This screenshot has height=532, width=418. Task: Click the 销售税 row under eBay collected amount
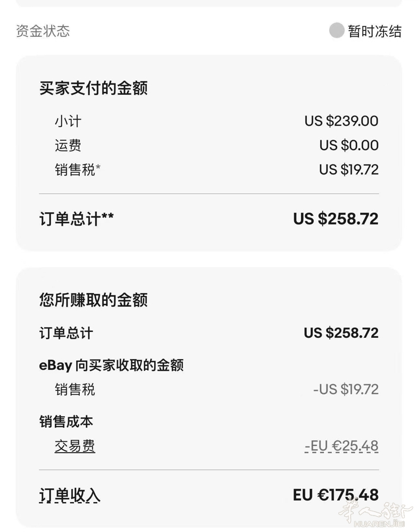tap(74, 389)
